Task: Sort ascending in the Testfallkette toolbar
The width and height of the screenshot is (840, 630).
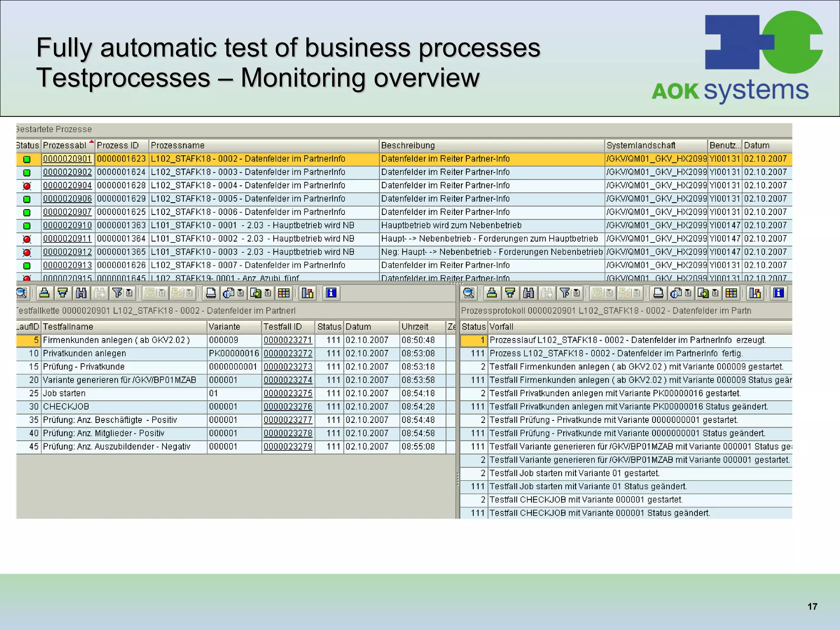Action: pos(44,293)
